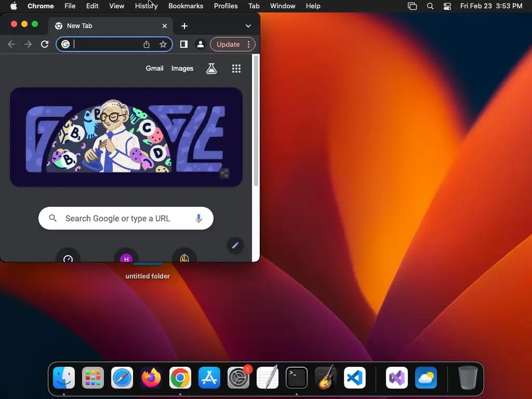Image resolution: width=532 pixels, height=399 pixels.
Task: Open Control Center in menu bar
Action: click(447, 6)
